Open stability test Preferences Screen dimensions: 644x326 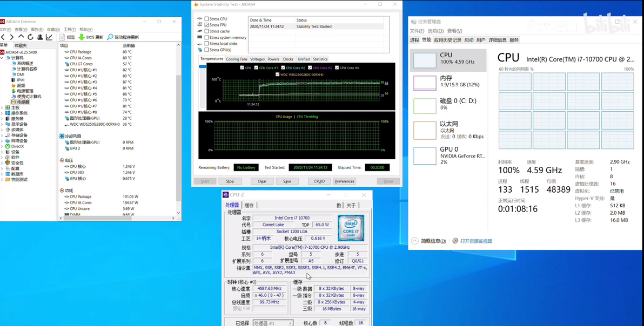[x=344, y=181]
